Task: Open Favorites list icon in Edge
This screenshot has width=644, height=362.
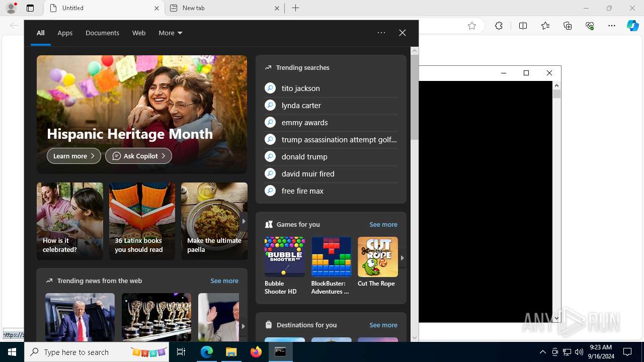Action: (545, 26)
